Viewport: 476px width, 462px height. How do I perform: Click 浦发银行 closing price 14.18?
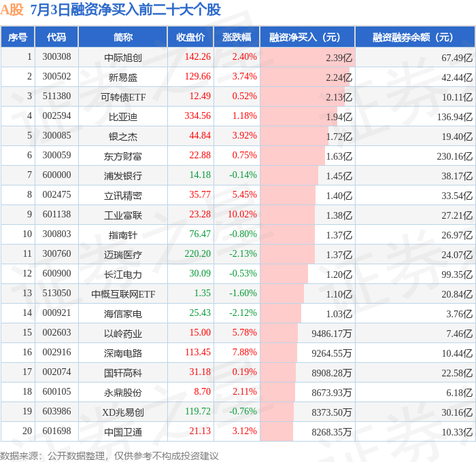(x=200, y=175)
